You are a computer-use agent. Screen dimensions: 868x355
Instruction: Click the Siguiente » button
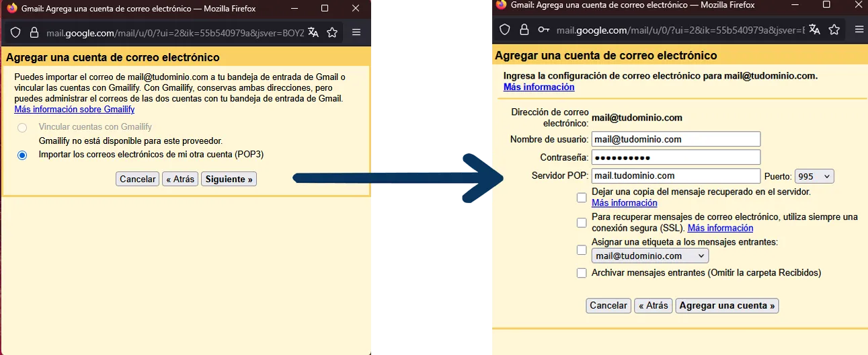click(229, 179)
